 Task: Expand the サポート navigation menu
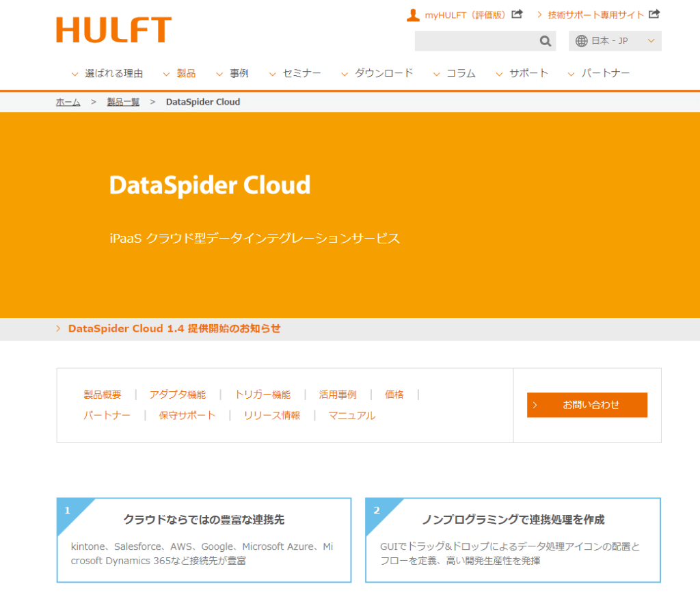[x=522, y=73]
